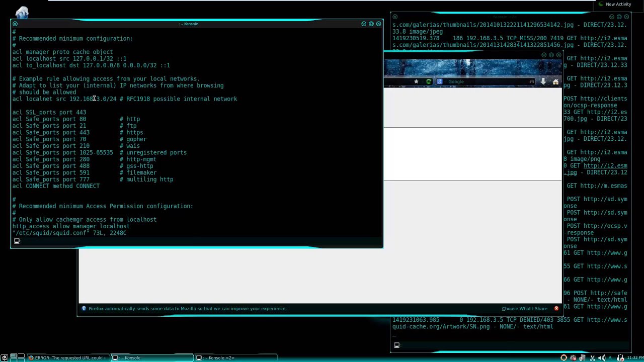The height and width of the screenshot is (362, 644).
Task: Click terminal icon at bottom of rear Konsole
Action: (x=396, y=345)
